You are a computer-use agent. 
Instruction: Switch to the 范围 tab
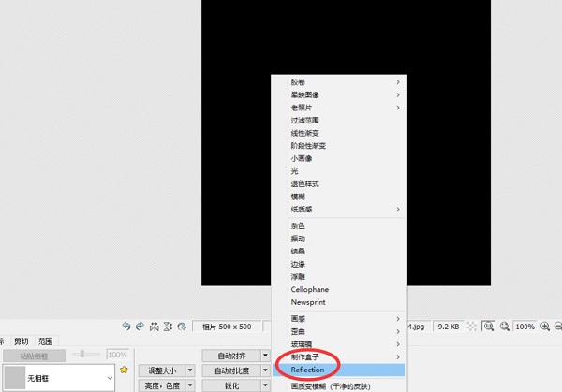46,341
